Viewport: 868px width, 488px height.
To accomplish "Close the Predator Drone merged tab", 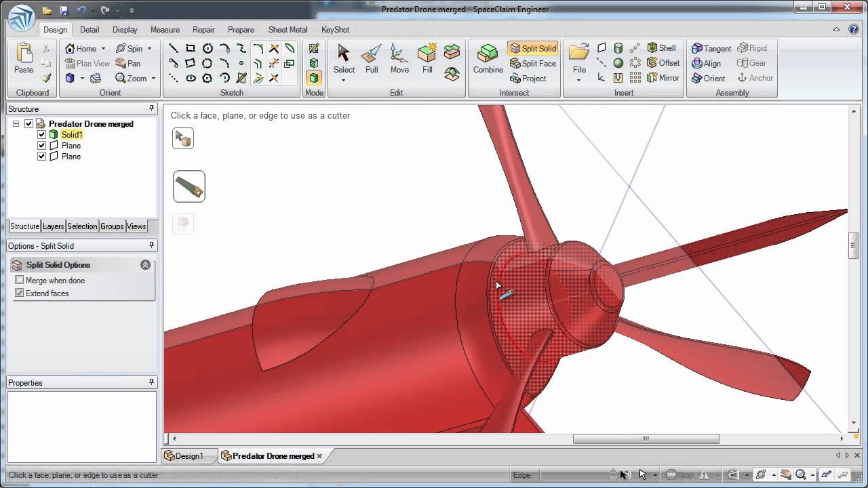I will coord(319,456).
